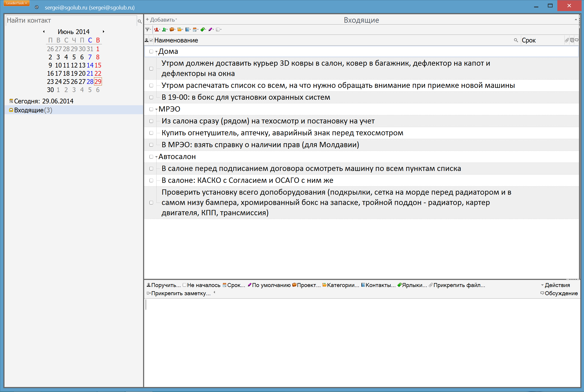584x392 pixels.
Task: Check the task about 19-00 бокс installation
Action: tap(151, 97)
